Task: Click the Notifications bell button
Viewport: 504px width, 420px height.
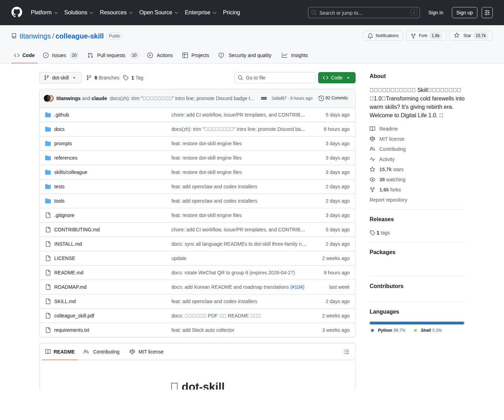Action: pyautogui.click(x=383, y=36)
